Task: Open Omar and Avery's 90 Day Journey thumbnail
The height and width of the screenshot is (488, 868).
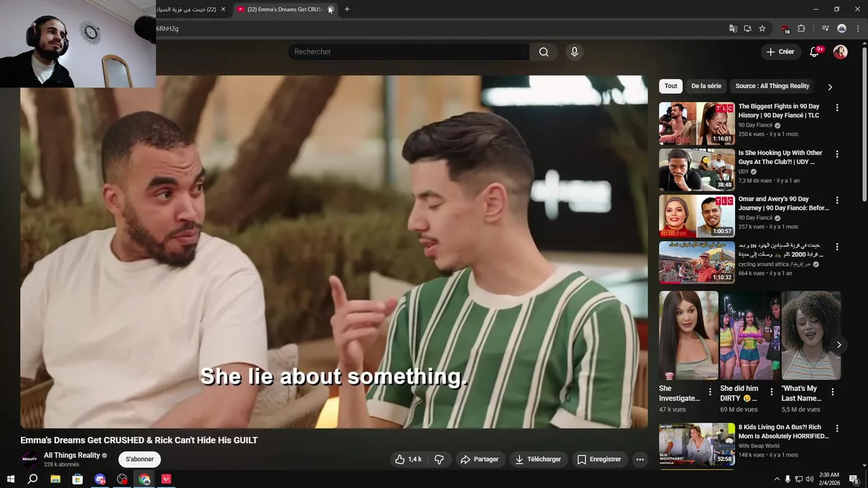Action: pyautogui.click(x=696, y=216)
